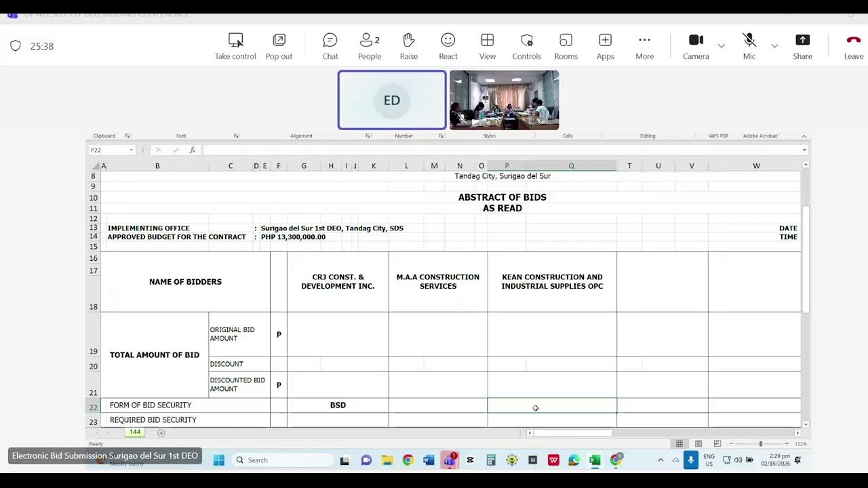Click the zoom slider handle

[x=760, y=444]
